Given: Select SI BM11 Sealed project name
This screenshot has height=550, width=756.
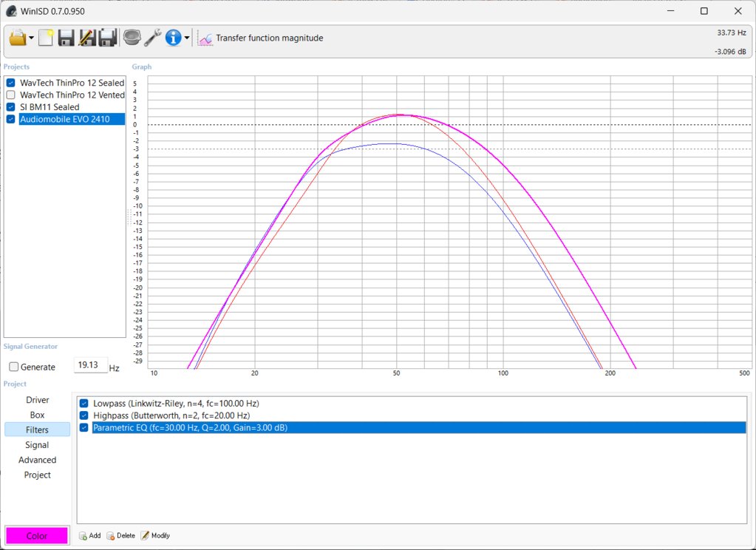Looking at the screenshot, I should 50,107.
